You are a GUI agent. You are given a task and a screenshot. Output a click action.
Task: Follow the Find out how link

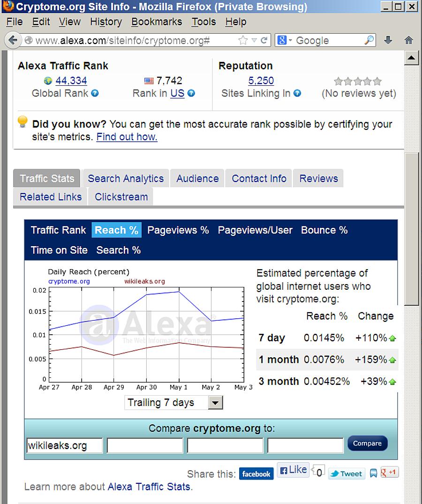point(127,137)
